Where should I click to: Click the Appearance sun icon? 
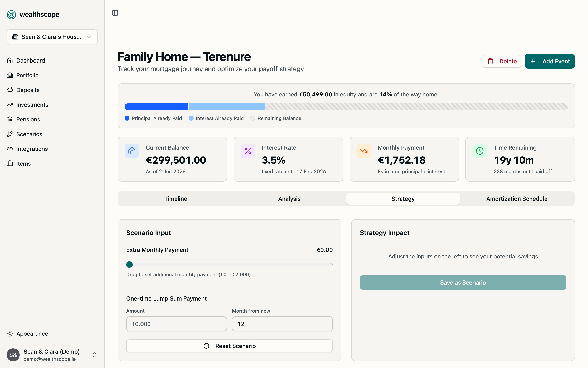10,334
